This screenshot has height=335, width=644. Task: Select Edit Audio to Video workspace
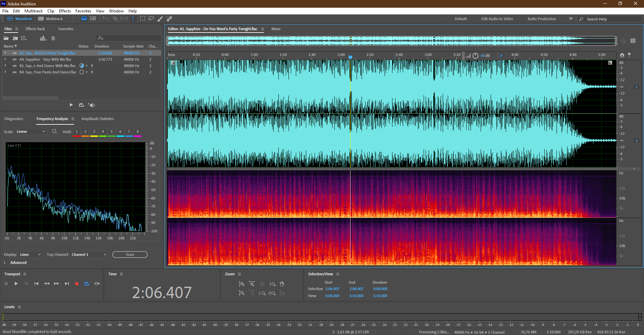(497, 19)
